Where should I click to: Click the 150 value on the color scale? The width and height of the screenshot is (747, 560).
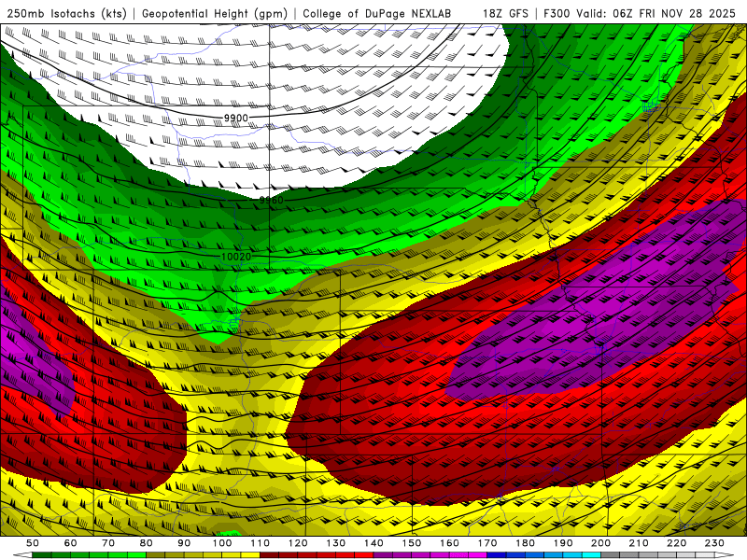412,543
